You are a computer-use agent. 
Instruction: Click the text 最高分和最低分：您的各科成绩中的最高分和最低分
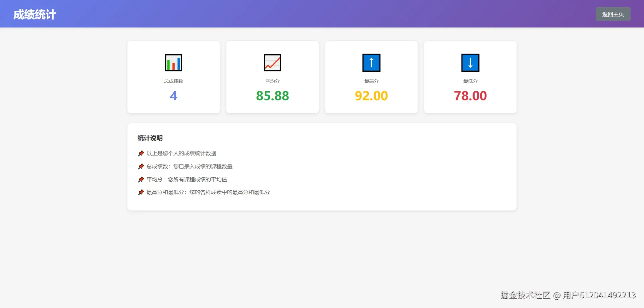(208, 192)
